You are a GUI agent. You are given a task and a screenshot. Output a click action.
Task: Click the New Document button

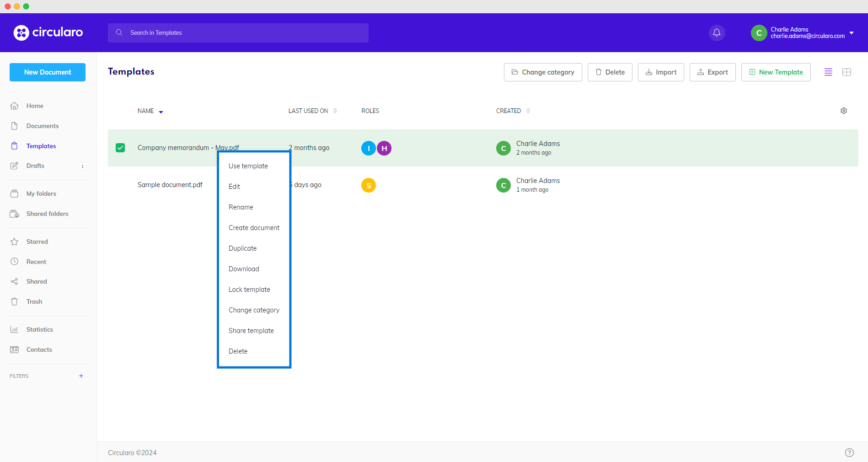click(47, 72)
